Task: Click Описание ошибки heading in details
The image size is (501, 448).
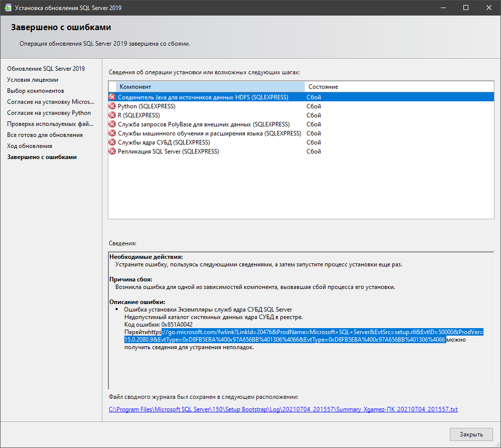Action: pyautogui.click(x=137, y=302)
